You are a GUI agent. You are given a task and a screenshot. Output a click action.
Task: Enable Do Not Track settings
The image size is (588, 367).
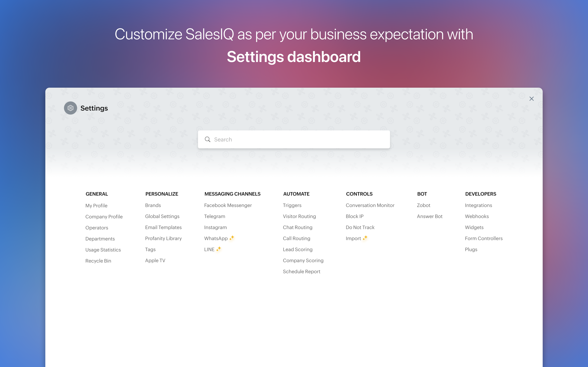(x=360, y=227)
